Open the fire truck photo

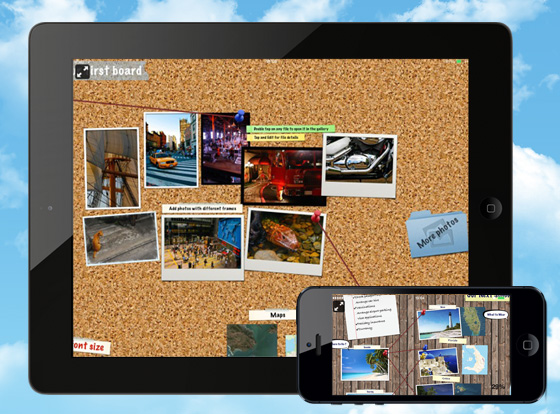coord(284,176)
